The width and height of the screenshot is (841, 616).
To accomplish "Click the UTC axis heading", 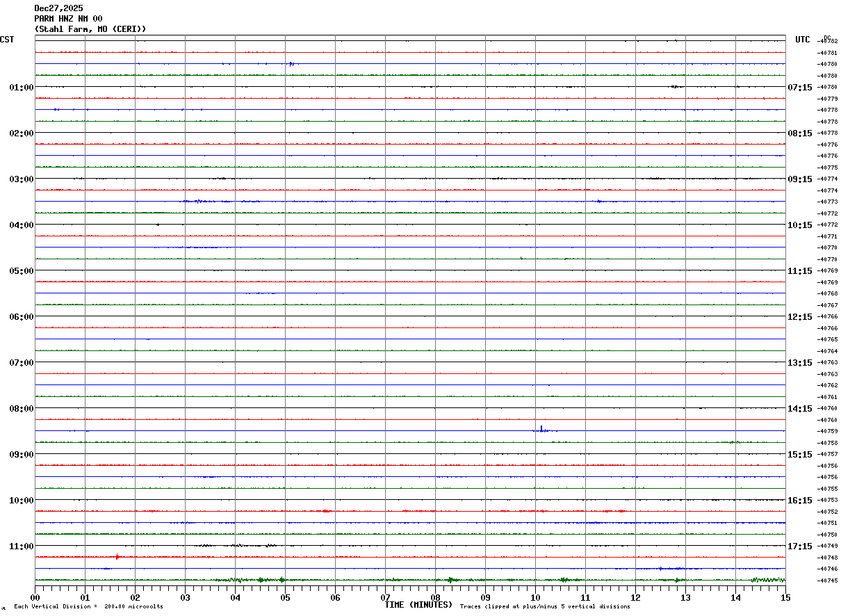I will (x=803, y=40).
